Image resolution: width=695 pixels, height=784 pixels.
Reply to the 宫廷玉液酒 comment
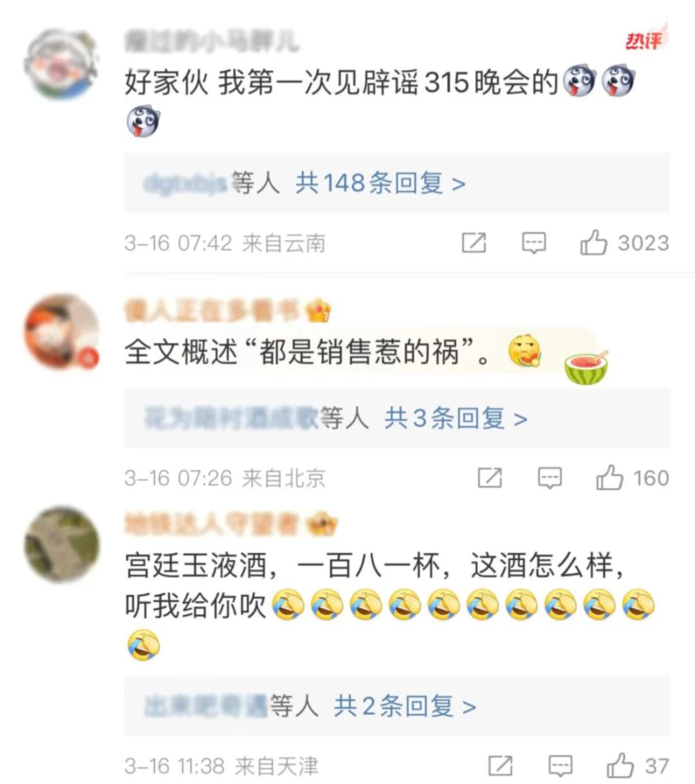[x=561, y=766]
